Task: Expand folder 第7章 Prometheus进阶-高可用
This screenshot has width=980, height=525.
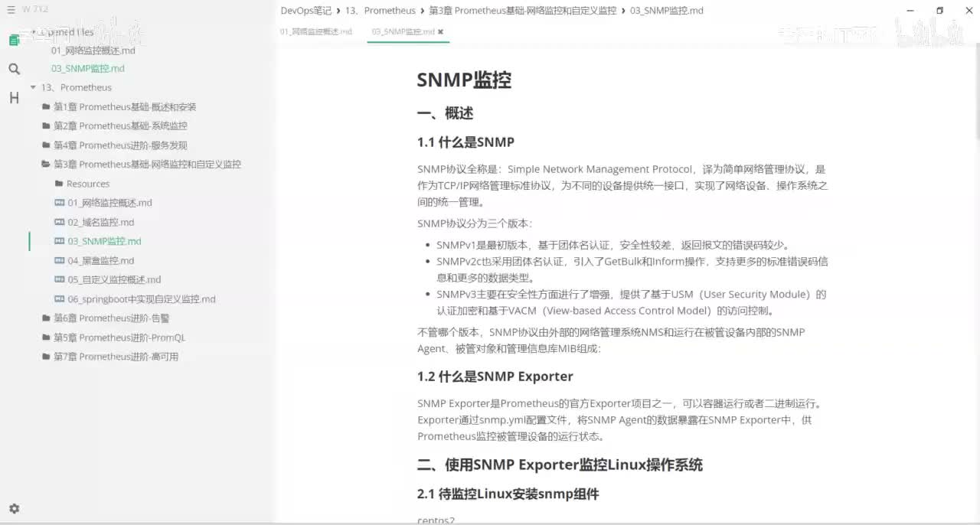Action: click(x=116, y=357)
